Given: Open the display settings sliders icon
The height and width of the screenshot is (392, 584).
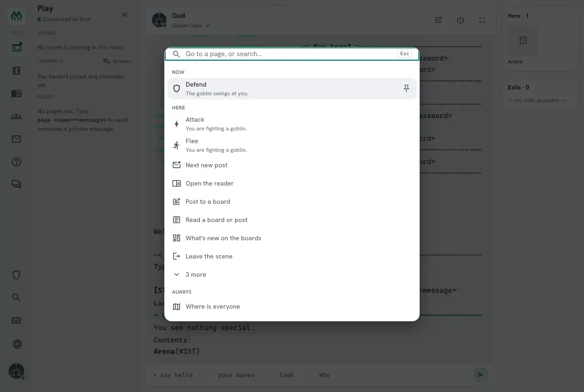Looking at the screenshot, I should click(438, 20).
